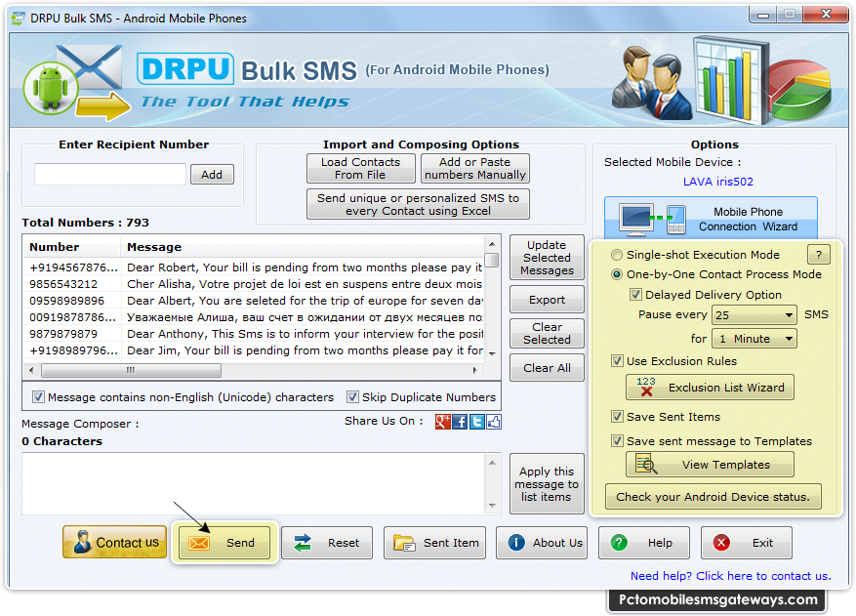This screenshot has width=856, height=616.
Task: Click the green question mark Help icon
Action: point(619,542)
